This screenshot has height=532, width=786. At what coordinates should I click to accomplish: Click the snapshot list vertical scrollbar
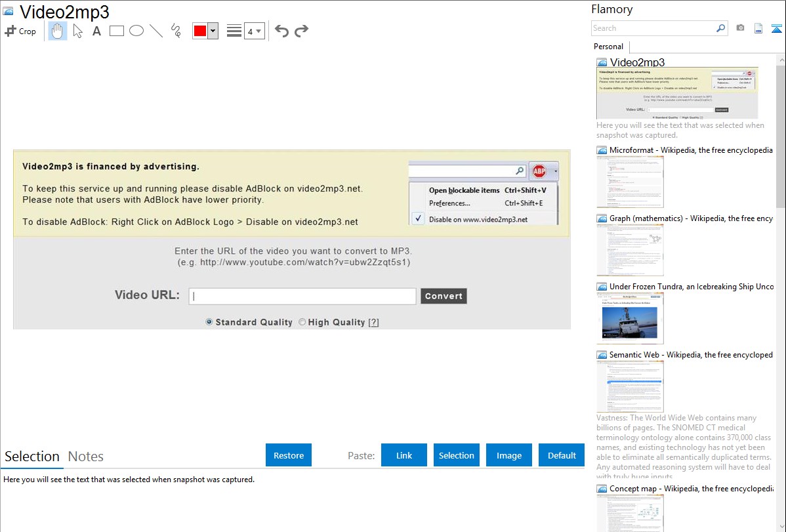point(781,135)
